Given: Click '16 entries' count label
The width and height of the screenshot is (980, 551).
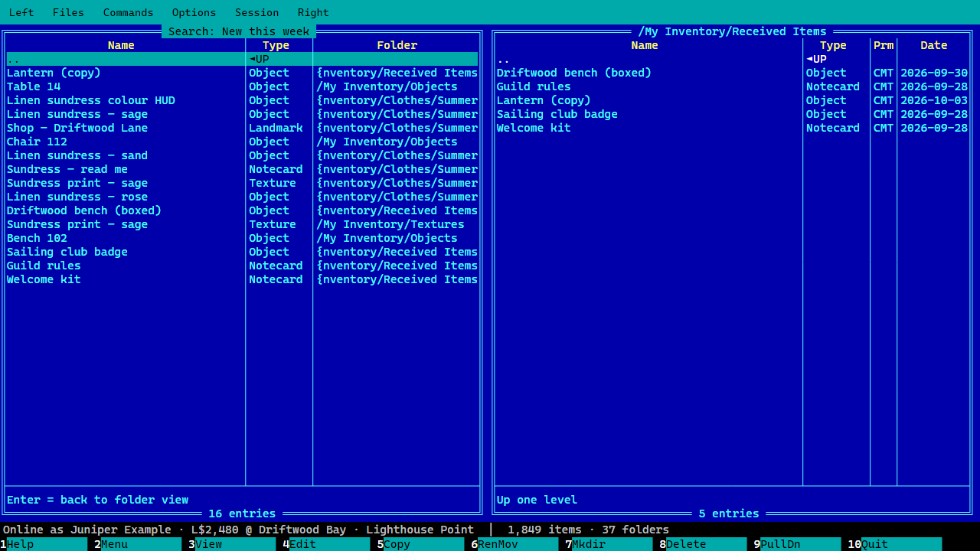Looking at the screenshot, I should pyautogui.click(x=242, y=514).
